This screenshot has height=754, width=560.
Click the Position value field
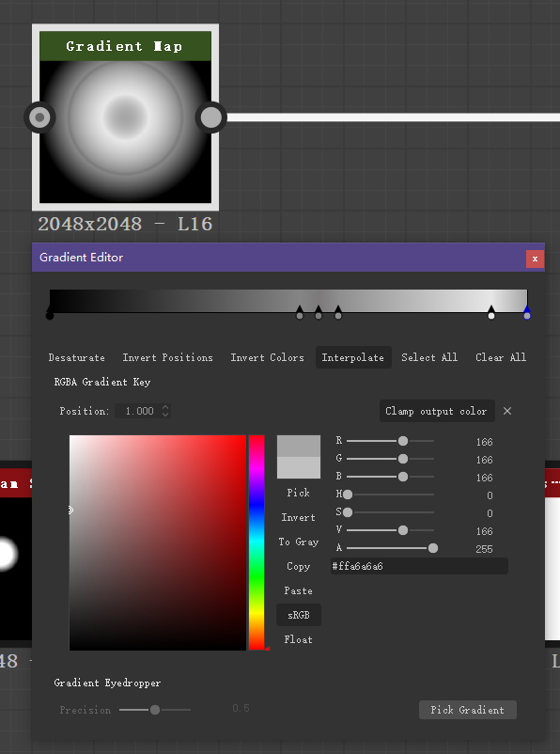pos(137,411)
